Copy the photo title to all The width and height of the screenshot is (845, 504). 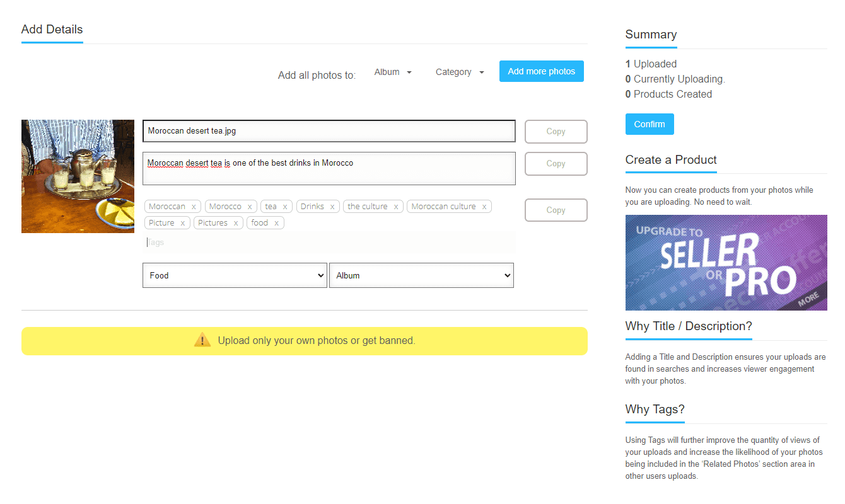tap(556, 132)
